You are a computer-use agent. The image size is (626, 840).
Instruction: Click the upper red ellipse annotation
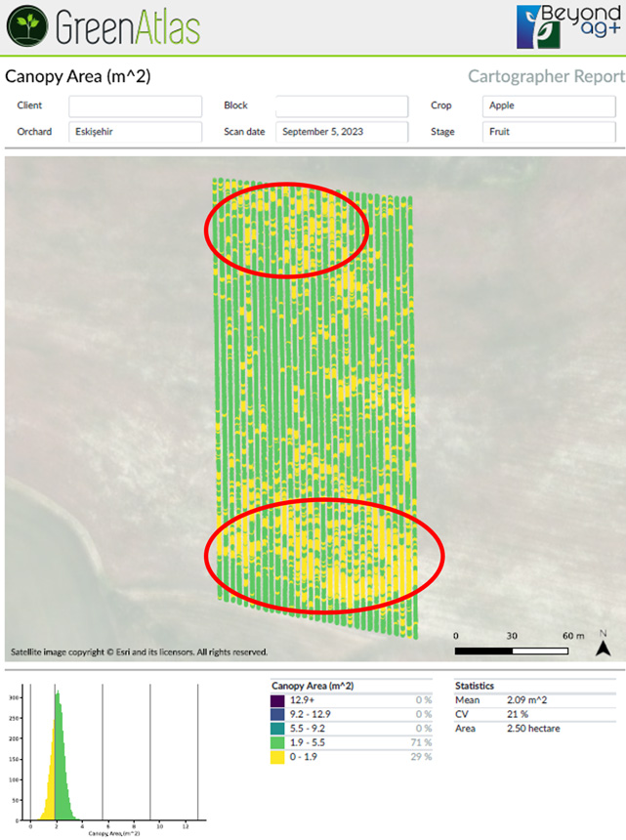(285, 230)
